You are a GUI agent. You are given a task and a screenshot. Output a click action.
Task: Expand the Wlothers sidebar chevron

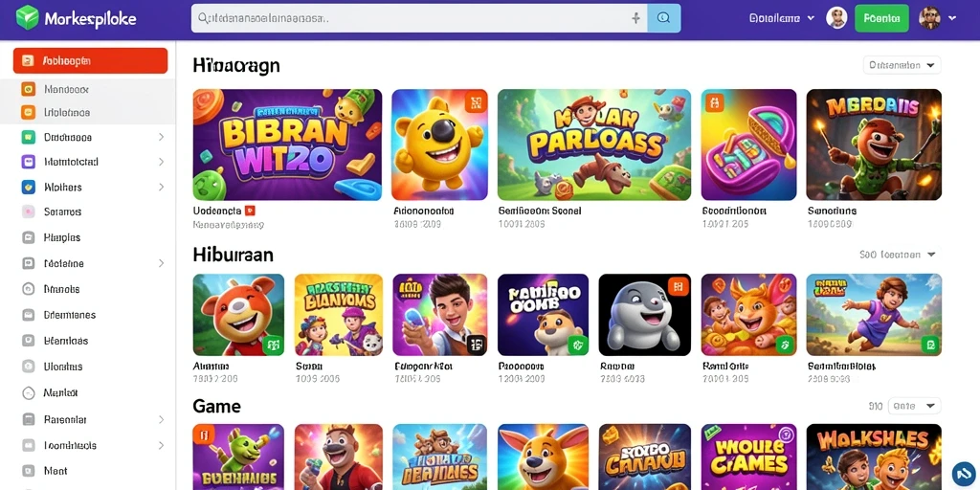click(x=161, y=187)
